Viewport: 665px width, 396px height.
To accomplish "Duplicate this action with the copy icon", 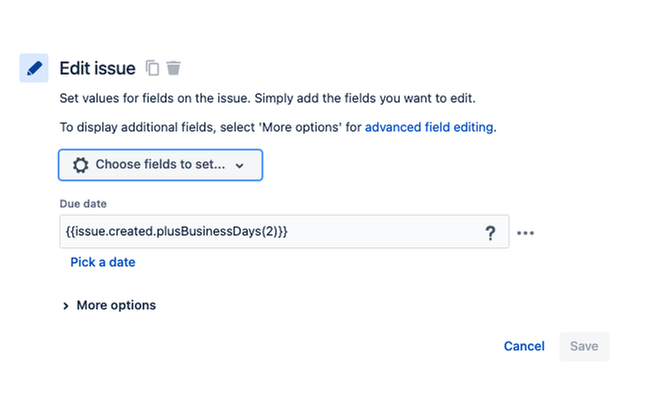I will (x=152, y=68).
